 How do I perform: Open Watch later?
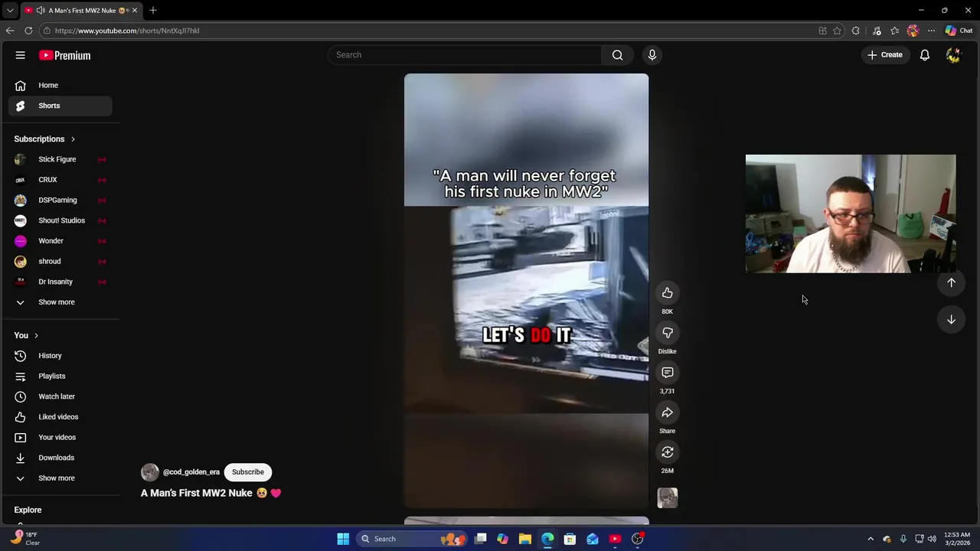(60, 396)
